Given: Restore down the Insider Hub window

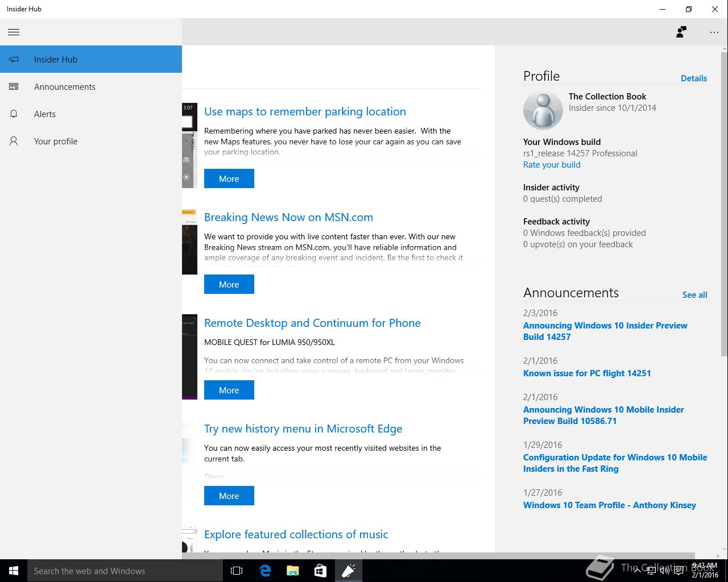Looking at the screenshot, I should [689, 9].
